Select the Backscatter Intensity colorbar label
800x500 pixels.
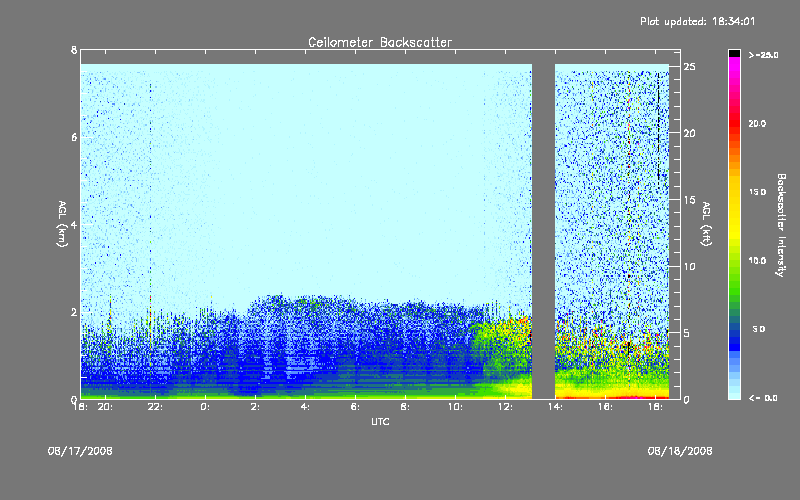(781, 225)
